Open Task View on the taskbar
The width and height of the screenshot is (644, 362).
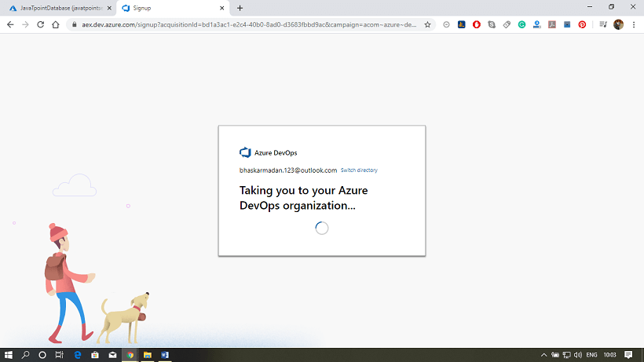point(60,355)
